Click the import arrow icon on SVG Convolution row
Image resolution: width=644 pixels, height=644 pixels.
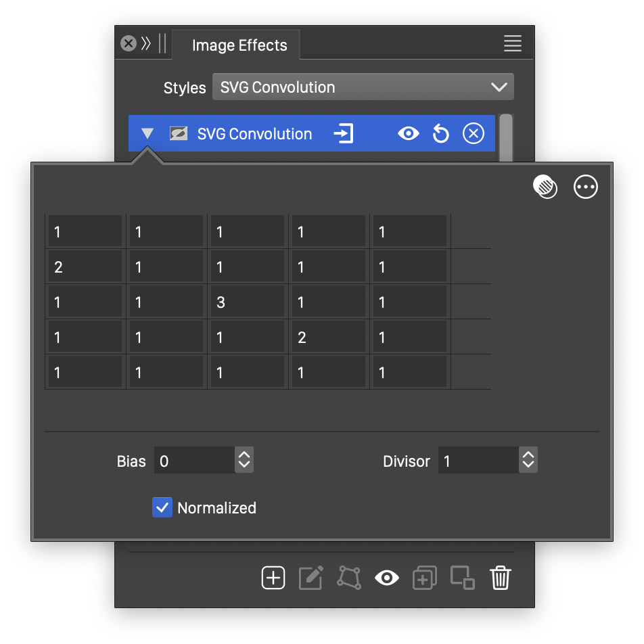(344, 134)
